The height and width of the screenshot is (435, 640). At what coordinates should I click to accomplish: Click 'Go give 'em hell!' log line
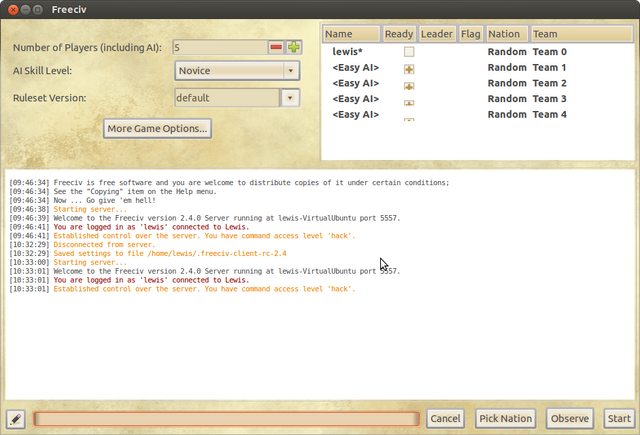coord(104,200)
